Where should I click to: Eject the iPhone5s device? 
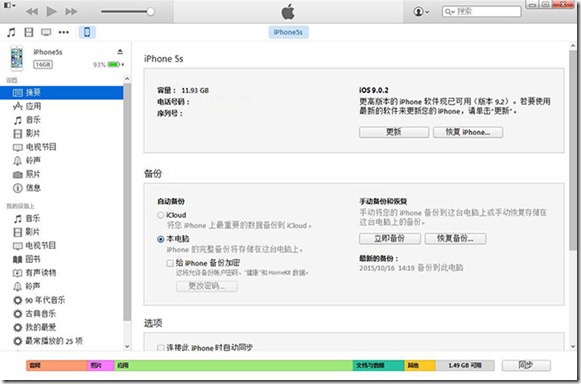pyautogui.click(x=120, y=52)
